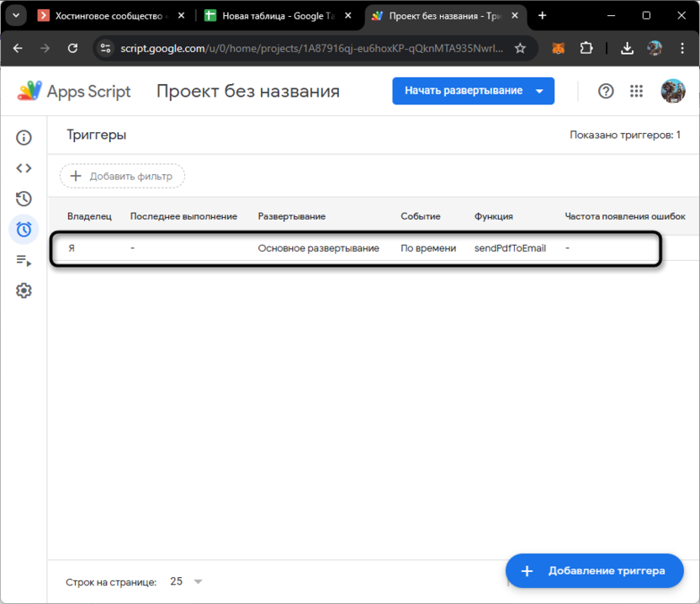Open project history icon in sidebar
The image size is (700, 604).
24,199
